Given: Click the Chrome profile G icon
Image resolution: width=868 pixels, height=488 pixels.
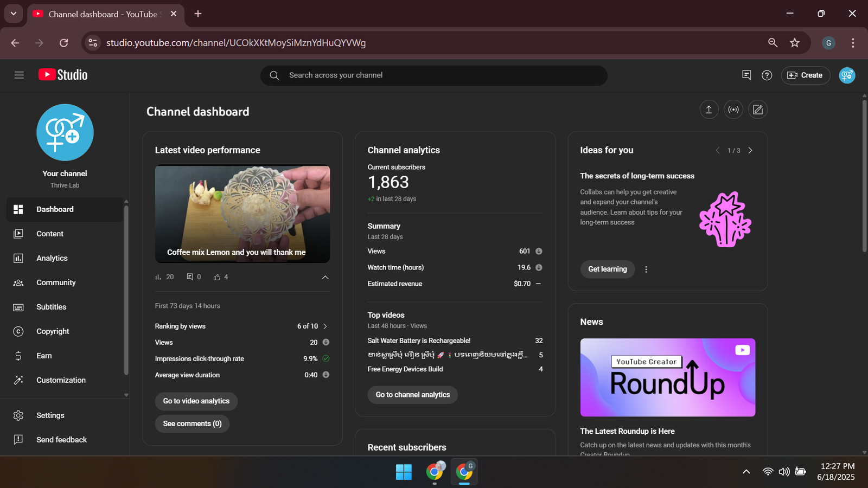Looking at the screenshot, I should point(828,43).
